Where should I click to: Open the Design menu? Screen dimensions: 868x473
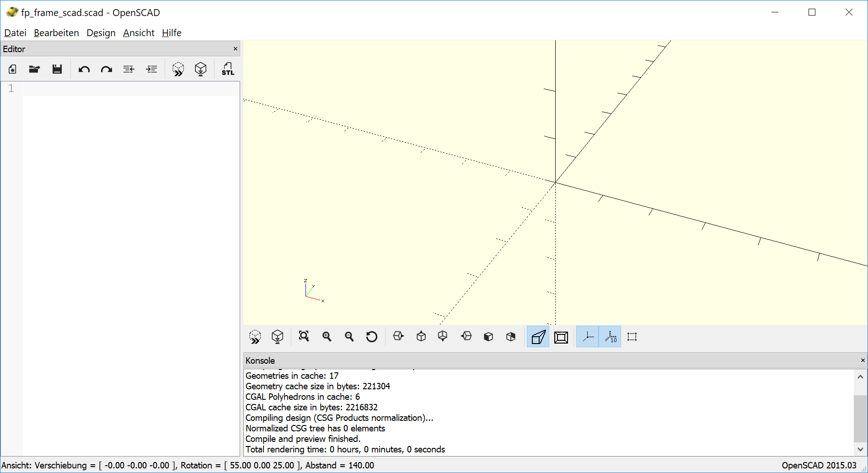coord(101,32)
